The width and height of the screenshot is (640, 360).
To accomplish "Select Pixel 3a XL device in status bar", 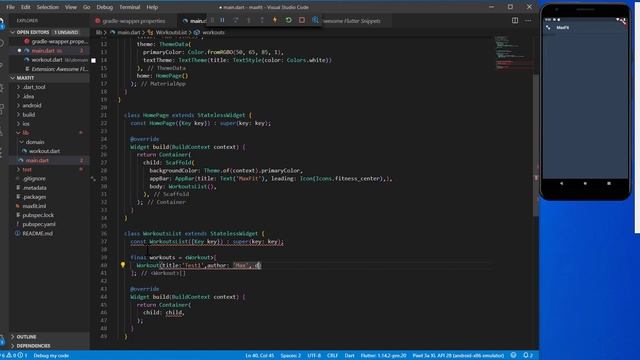I will click(458, 356).
